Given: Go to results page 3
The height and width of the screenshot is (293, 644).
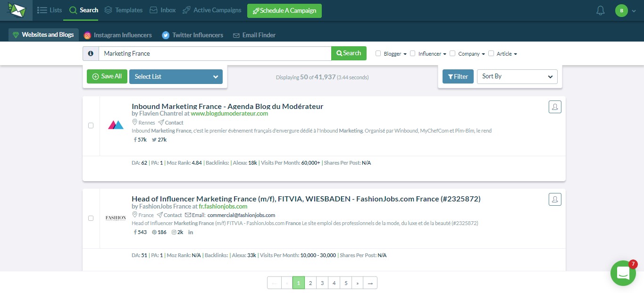Looking at the screenshot, I should pos(322,283).
